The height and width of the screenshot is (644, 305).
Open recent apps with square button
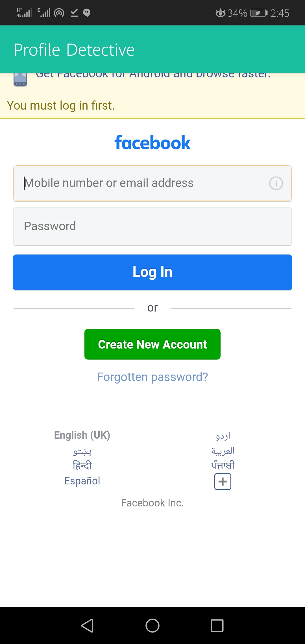[x=217, y=625]
